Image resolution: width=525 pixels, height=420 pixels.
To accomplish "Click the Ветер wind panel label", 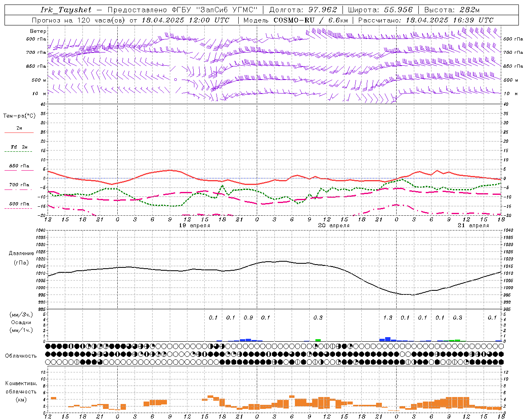I will pyautogui.click(x=38, y=31).
